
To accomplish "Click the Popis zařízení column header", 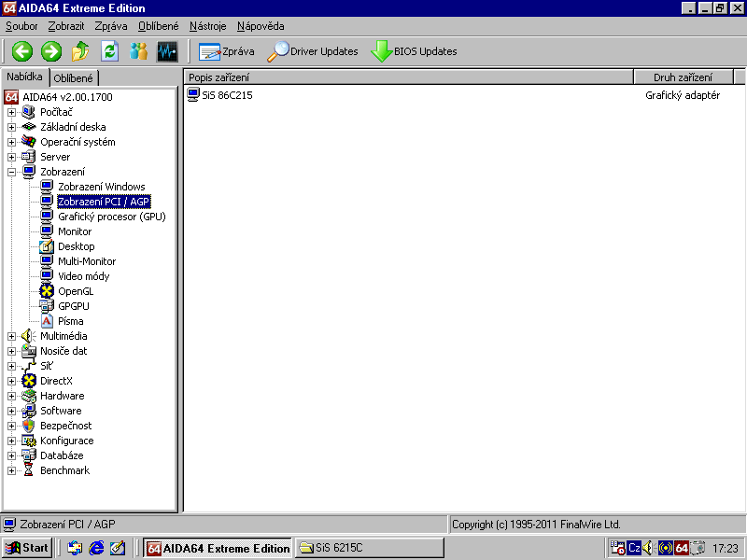I will (x=407, y=77).
